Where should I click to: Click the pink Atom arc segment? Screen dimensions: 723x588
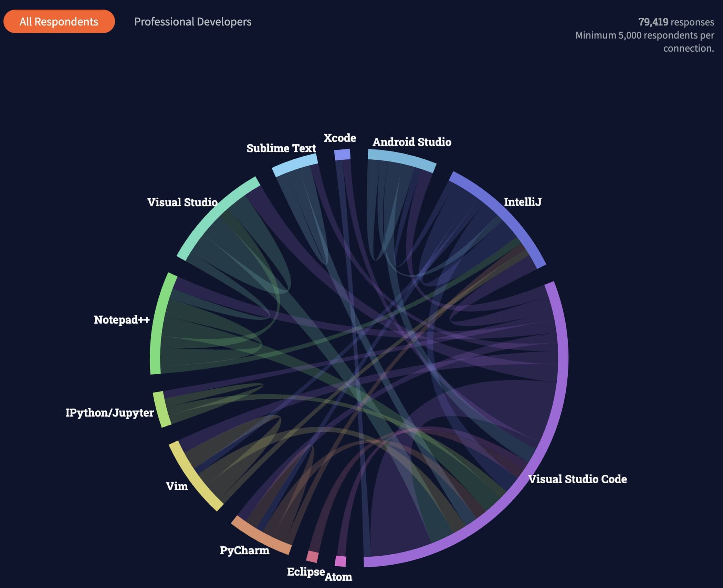(340, 561)
